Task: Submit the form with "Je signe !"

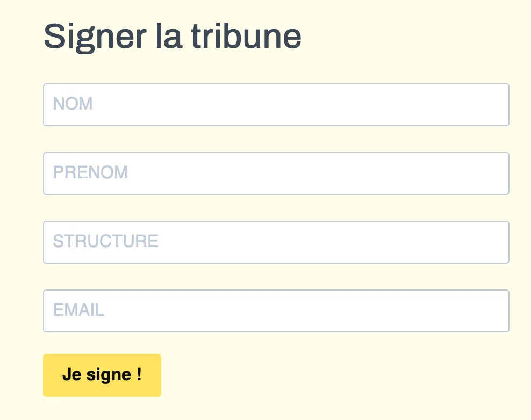Action: coord(102,375)
